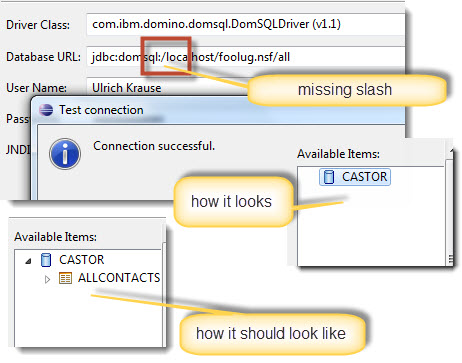Image resolution: width=462 pixels, height=363 pixels.
Task: Click the Driver Class input field
Action: coord(246,24)
